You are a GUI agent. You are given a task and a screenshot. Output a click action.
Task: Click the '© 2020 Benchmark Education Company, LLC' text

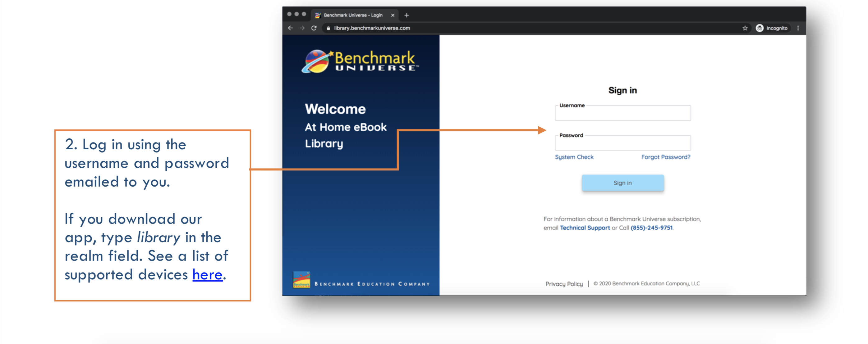click(x=646, y=283)
